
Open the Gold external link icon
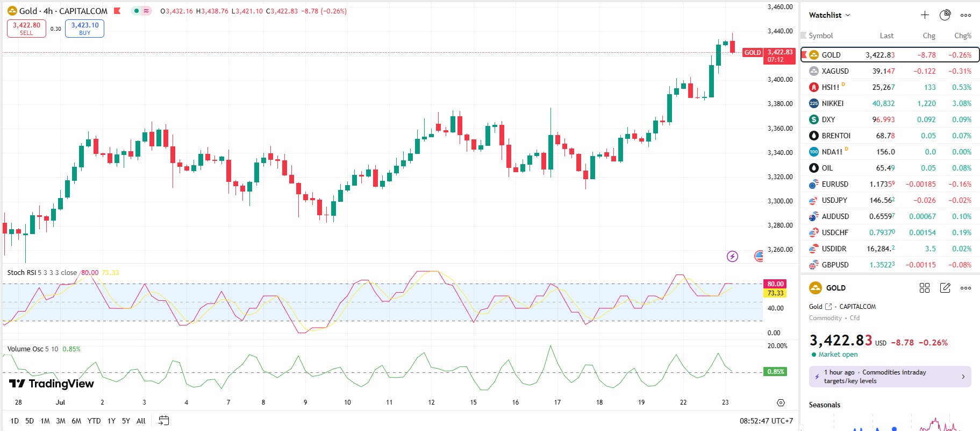(828, 307)
